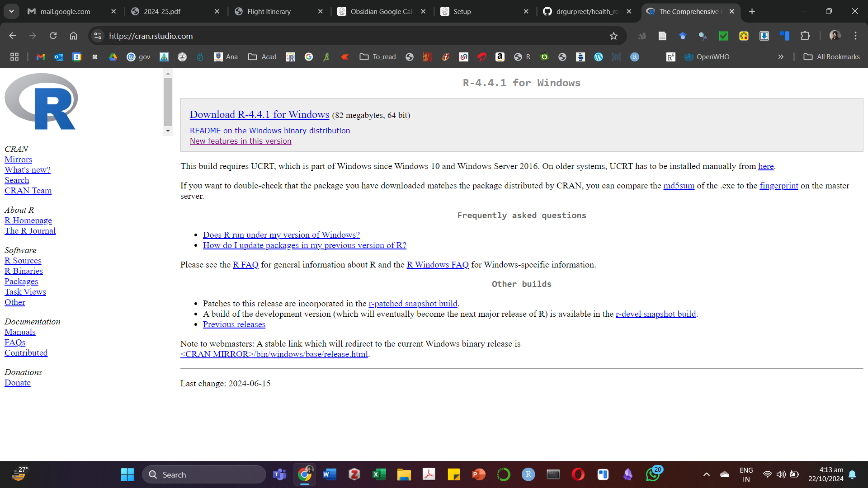Screen dimensions: 868x488
Task: Click the sidebar frame scrollbar down arrow
Action: click(x=168, y=131)
